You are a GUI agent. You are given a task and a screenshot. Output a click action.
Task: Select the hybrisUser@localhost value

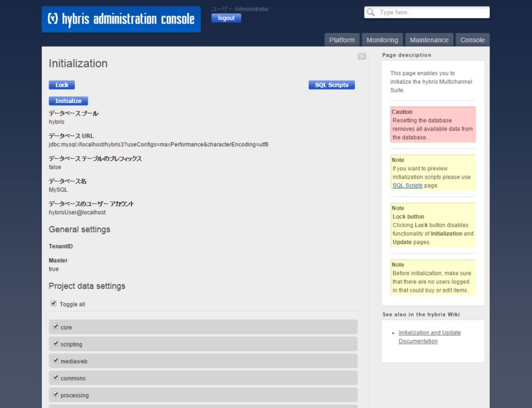click(x=77, y=212)
